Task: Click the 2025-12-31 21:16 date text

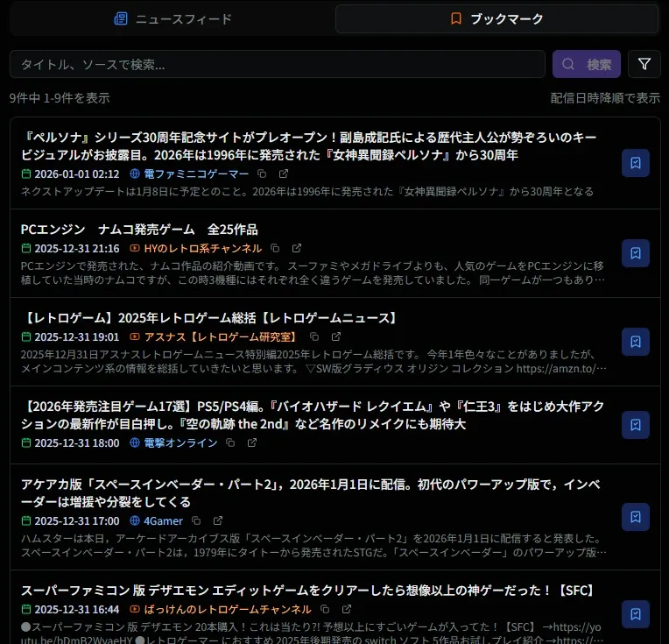Action: pos(77,248)
